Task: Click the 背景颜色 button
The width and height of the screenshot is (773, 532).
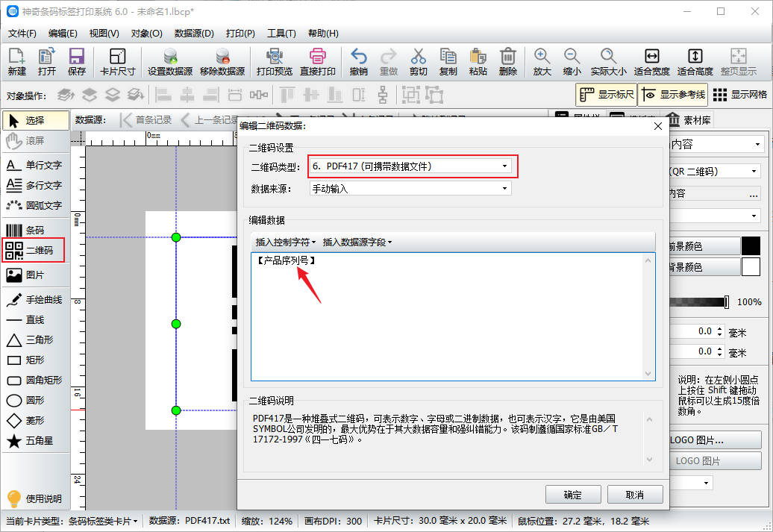Action: pos(705,266)
